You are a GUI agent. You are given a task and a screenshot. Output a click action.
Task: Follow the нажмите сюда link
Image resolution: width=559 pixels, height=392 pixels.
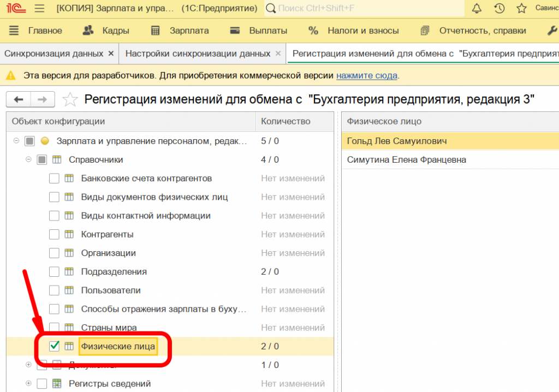366,75
